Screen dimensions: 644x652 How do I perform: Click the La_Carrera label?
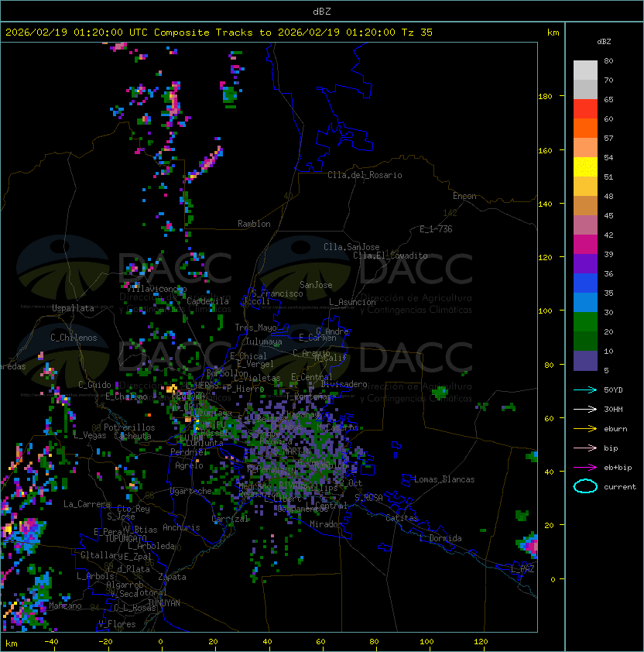point(87,504)
